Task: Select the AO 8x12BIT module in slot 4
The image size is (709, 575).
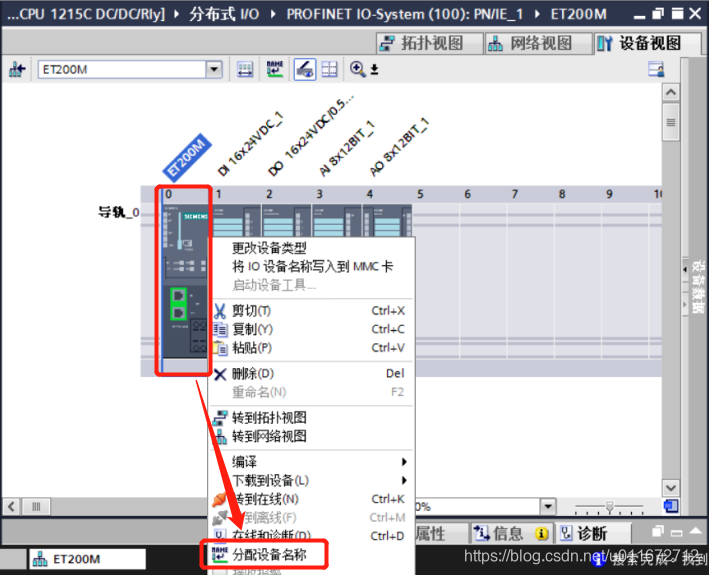Action: [x=387, y=221]
